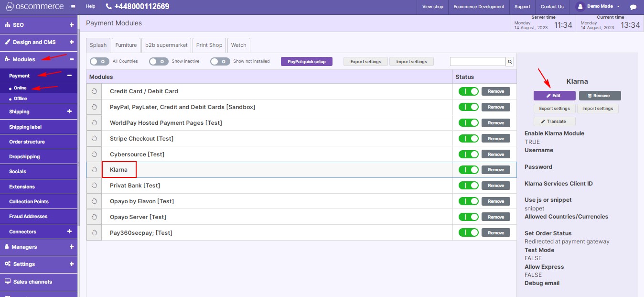Disable Credit Card / Debit Card status switch
Viewport: 644px width, 297px height.
tap(468, 91)
